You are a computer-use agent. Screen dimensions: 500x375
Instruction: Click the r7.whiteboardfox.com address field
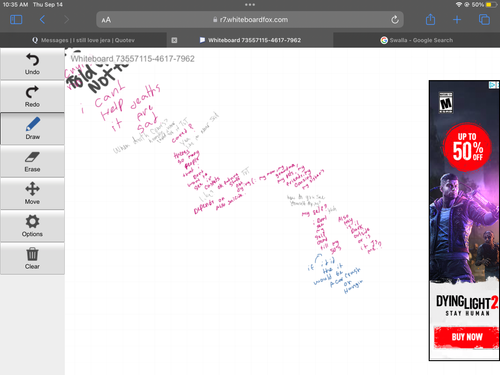pos(250,20)
